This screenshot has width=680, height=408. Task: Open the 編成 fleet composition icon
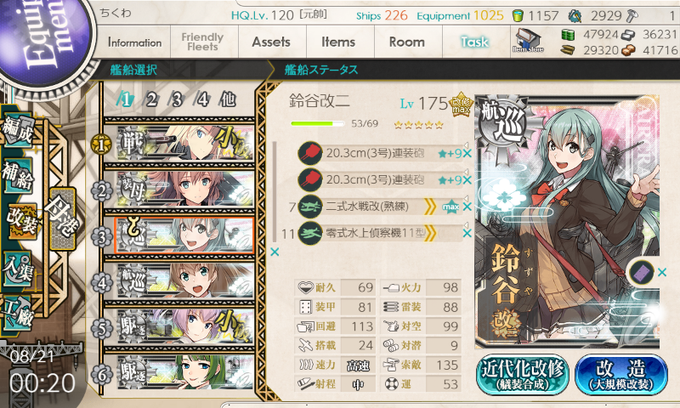pyautogui.click(x=17, y=131)
